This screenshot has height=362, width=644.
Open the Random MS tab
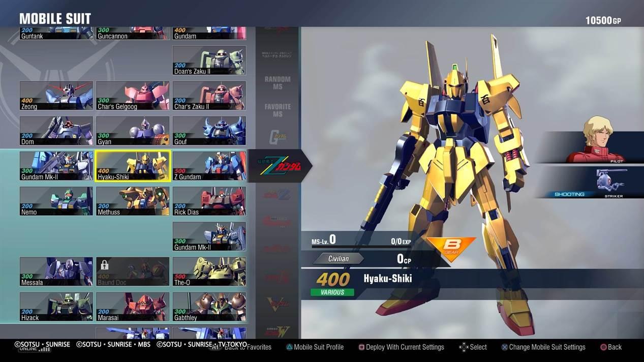(278, 83)
